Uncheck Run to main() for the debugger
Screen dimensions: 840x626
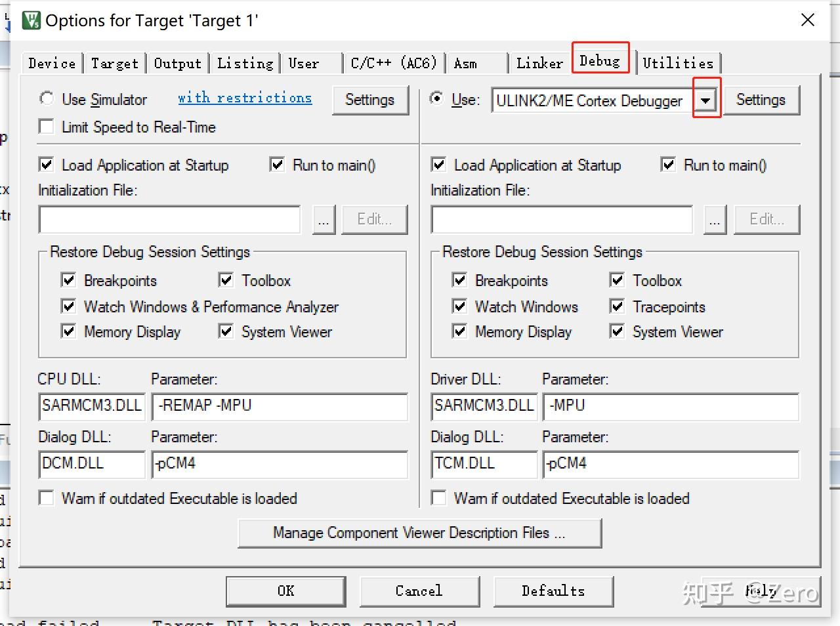click(x=668, y=165)
